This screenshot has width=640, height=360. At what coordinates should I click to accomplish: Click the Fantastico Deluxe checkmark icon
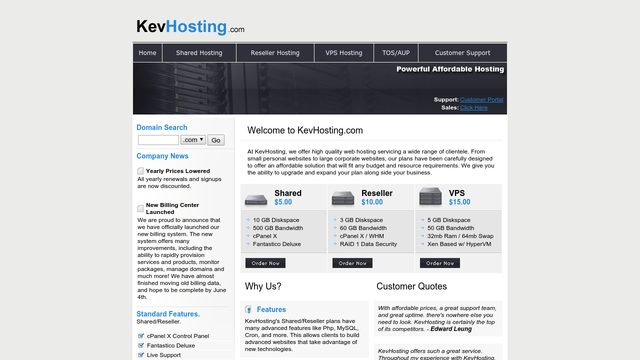tap(141, 345)
